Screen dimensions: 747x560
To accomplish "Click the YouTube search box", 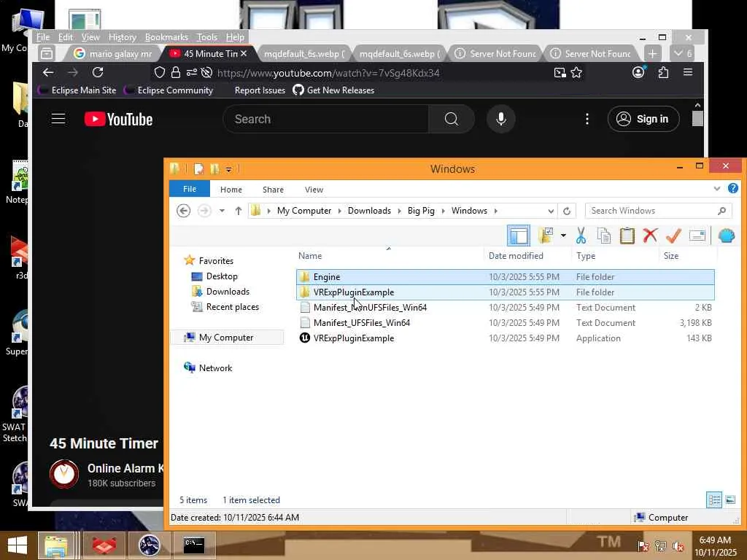I will click(326, 119).
